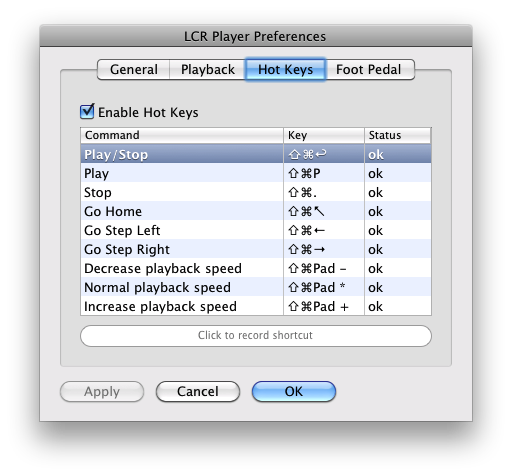Click the record shortcut field

[x=256, y=336]
